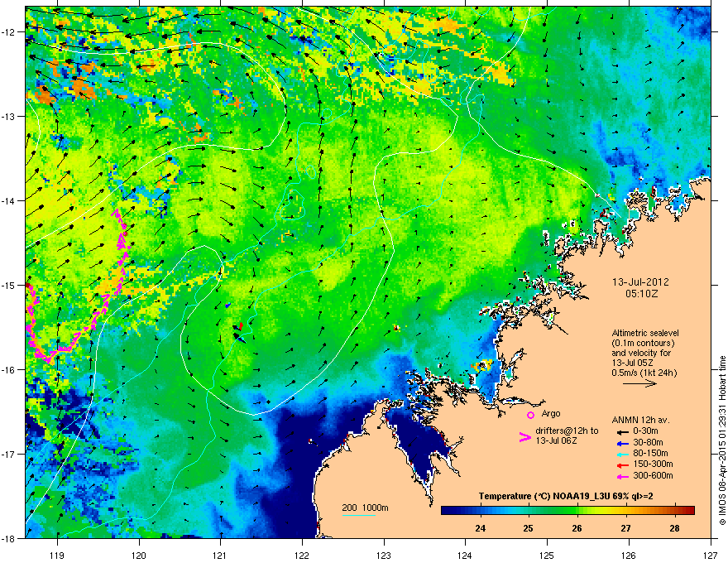Screen dimensions: 728x563
Task: Click the "0-30m" depth label
Action: pos(645,431)
